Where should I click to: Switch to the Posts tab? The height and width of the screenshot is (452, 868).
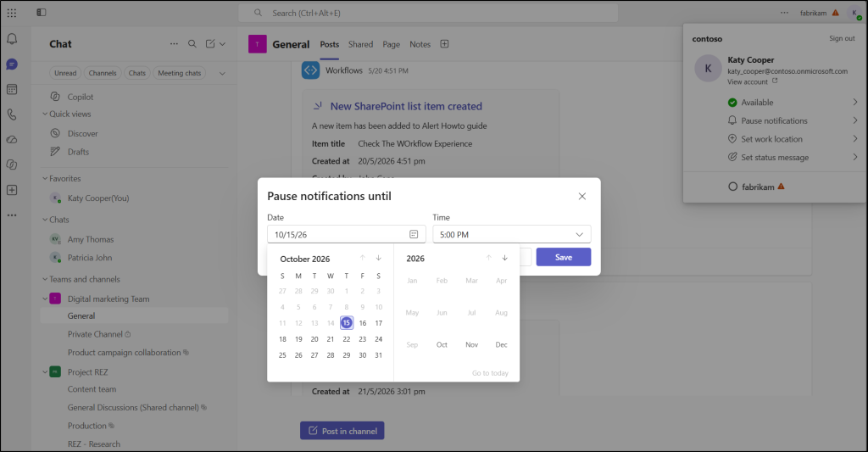(x=330, y=44)
